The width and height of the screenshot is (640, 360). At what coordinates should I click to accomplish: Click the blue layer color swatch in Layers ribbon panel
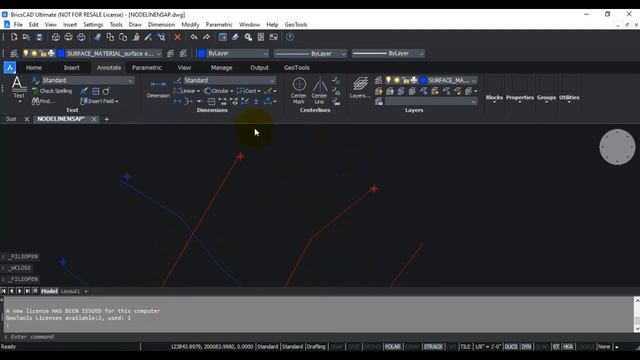tap(423, 80)
